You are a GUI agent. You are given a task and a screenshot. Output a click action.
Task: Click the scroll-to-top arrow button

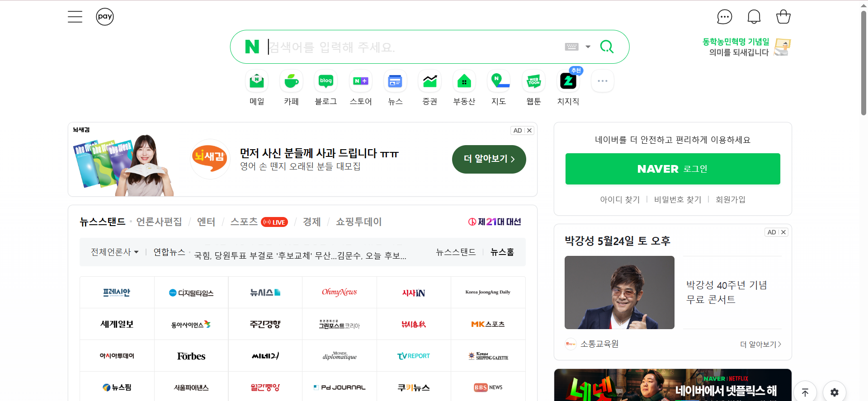[x=805, y=392]
